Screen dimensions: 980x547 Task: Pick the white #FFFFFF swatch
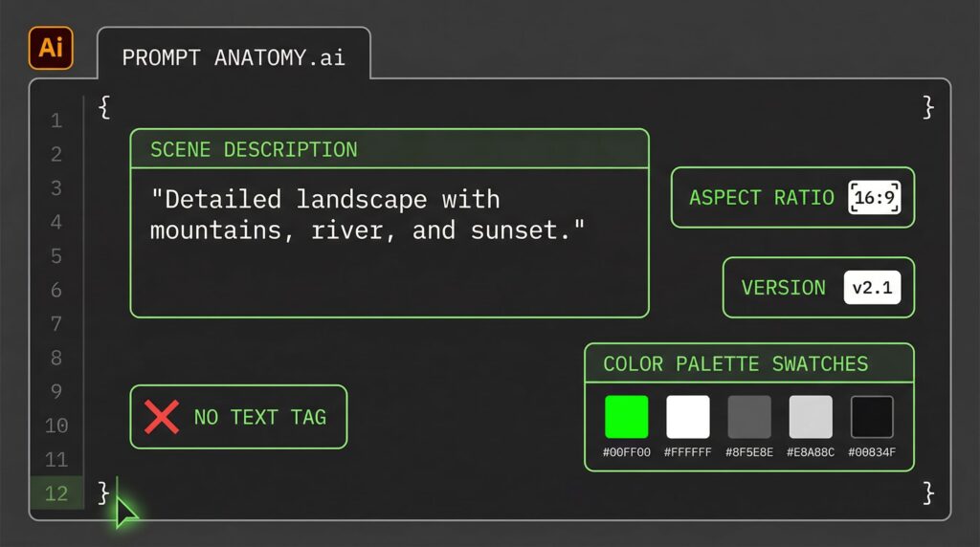click(687, 417)
